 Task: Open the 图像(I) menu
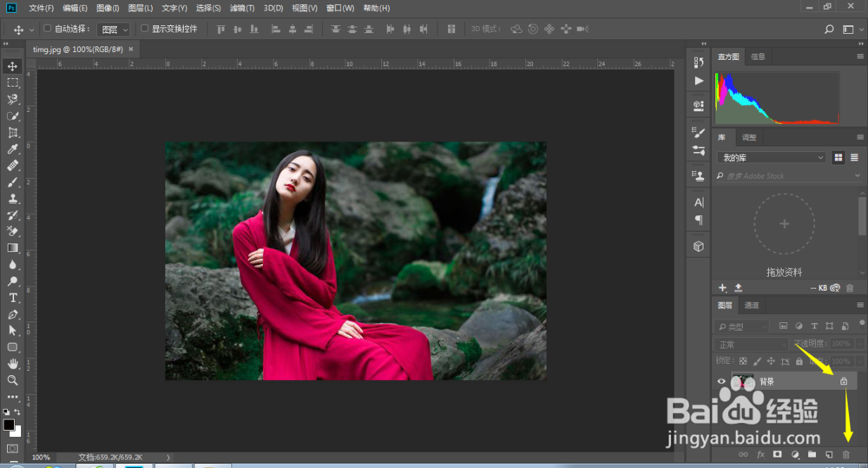[108, 9]
